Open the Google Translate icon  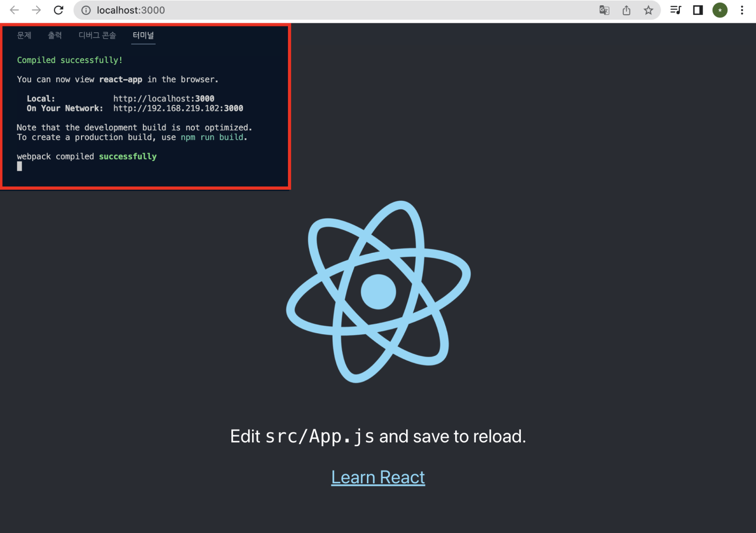pyautogui.click(x=604, y=10)
